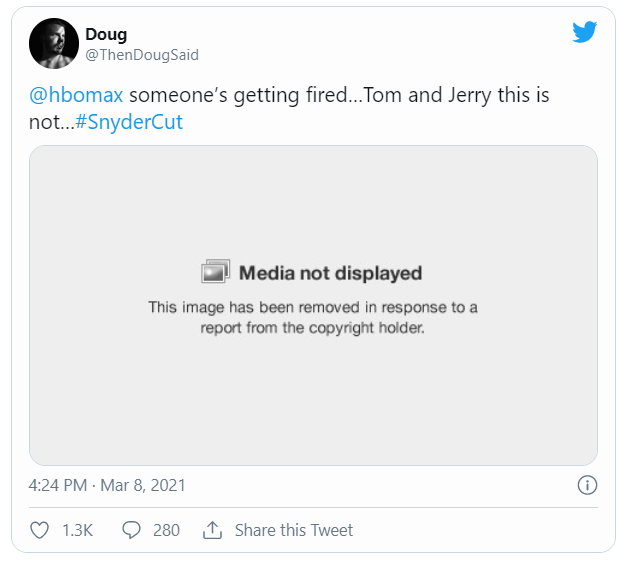Viewport: 624px width, 561px height.
Task: Open the #SnyderCut hashtag
Action: tap(129, 123)
